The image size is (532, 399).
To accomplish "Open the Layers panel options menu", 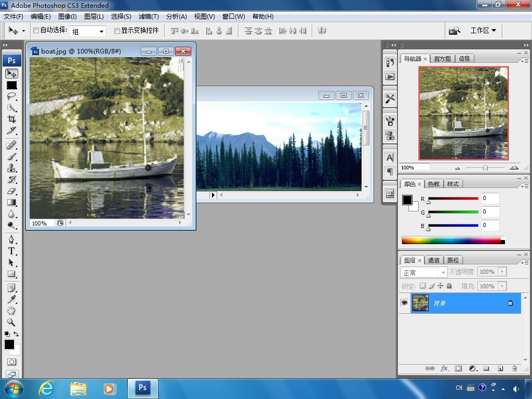I will coord(525,262).
